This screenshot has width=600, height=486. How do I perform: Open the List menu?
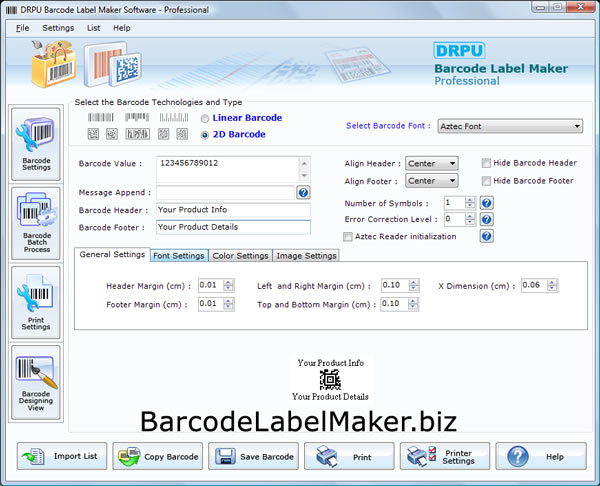[x=93, y=28]
